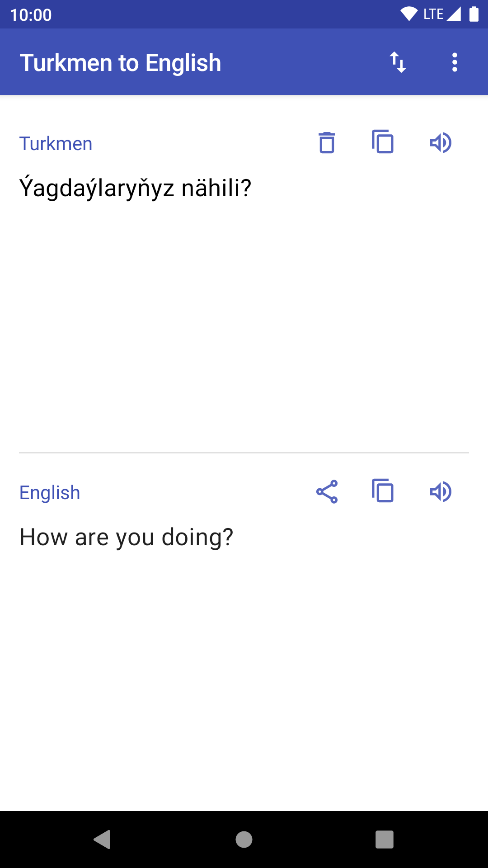The height and width of the screenshot is (868, 488).
Task: Tap the Turkmen language label
Action: tap(56, 144)
